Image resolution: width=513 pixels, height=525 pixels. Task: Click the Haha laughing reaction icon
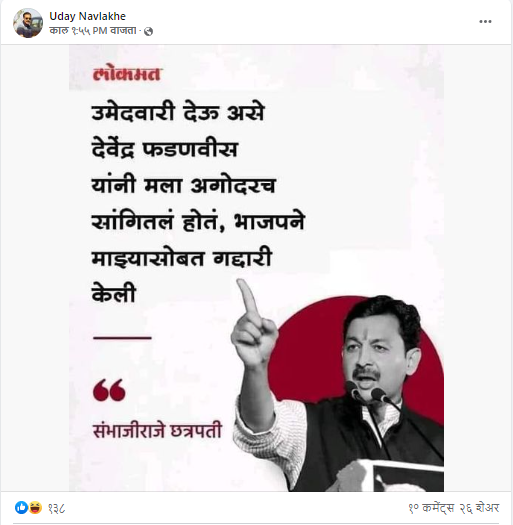tap(35, 508)
